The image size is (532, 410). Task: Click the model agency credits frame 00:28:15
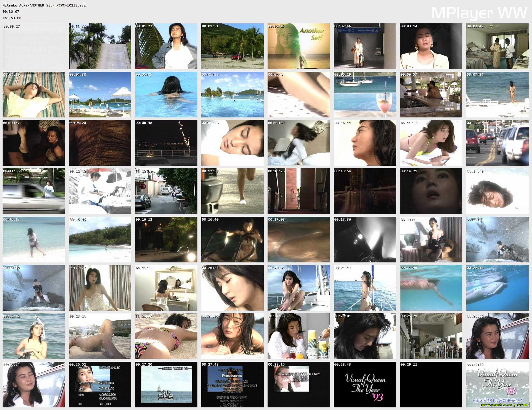pos(299,385)
